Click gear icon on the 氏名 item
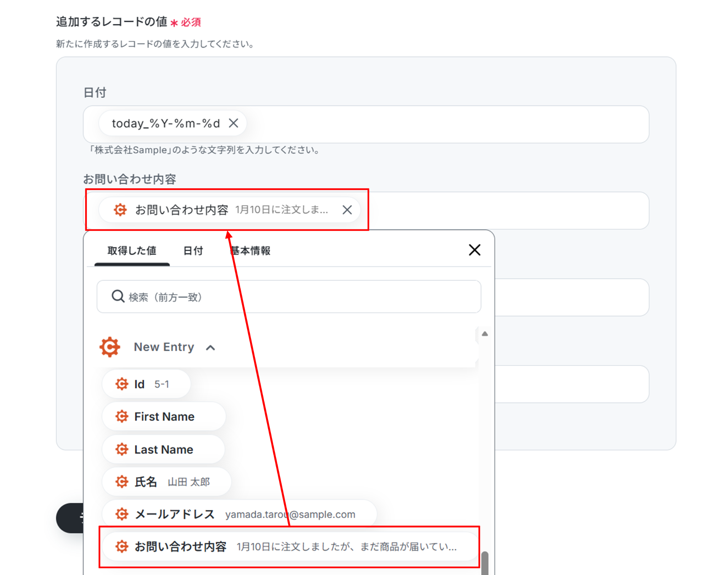 coord(122,482)
